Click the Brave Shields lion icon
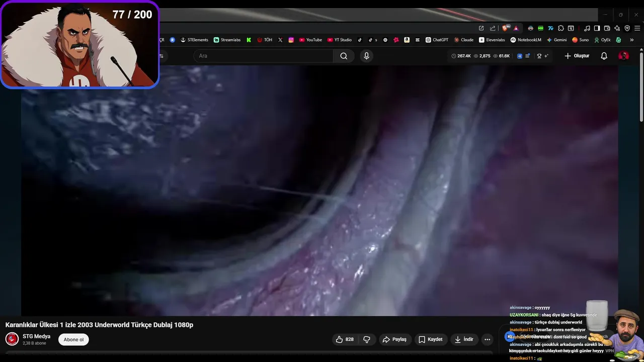Screen dimensions: 644x362 coord(505,28)
